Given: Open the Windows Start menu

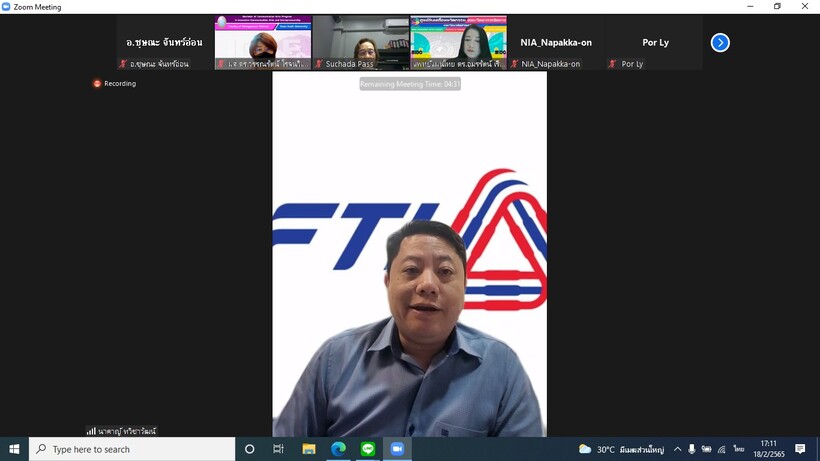Looking at the screenshot, I should (14, 449).
